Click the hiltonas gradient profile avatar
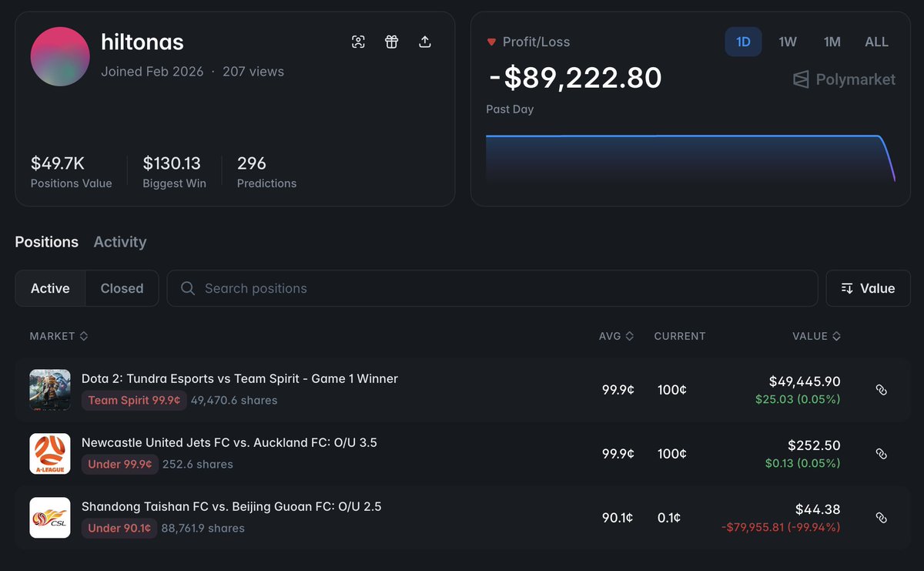Screen dimensions: 924x571 point(60,56)
